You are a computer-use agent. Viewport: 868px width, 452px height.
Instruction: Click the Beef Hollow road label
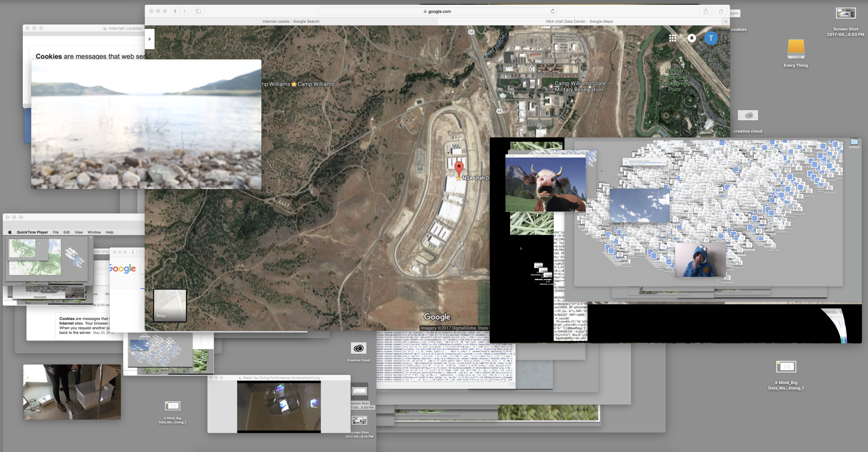pyautogui.click(x=495, y=46)
